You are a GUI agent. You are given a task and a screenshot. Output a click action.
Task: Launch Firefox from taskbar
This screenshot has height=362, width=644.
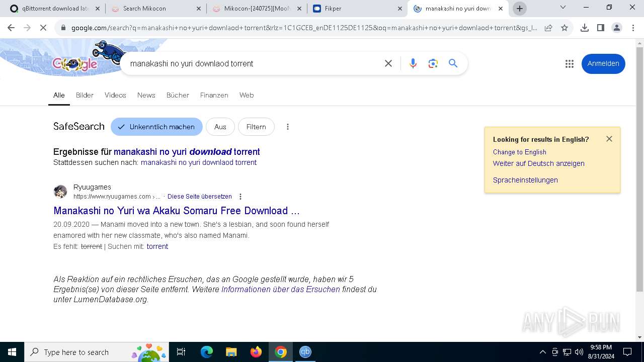tap(256, 352)
